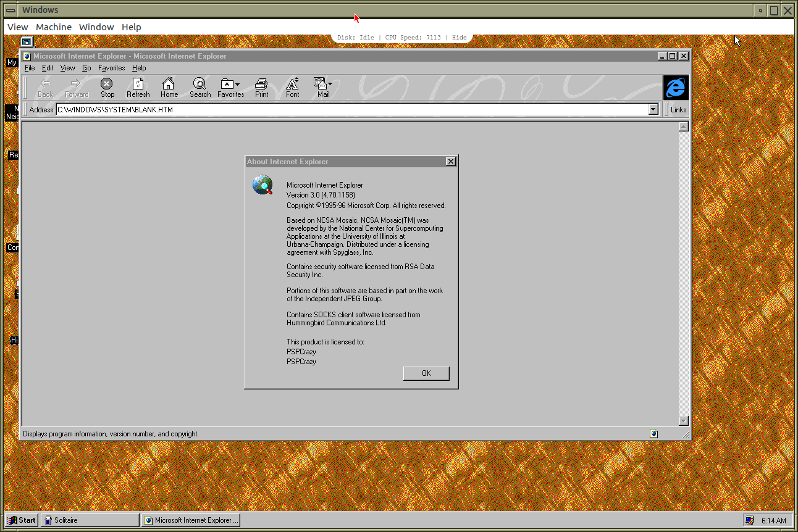Open the Start menu
The width and height of the screenshot is (798, 532).
pos(22,520)
